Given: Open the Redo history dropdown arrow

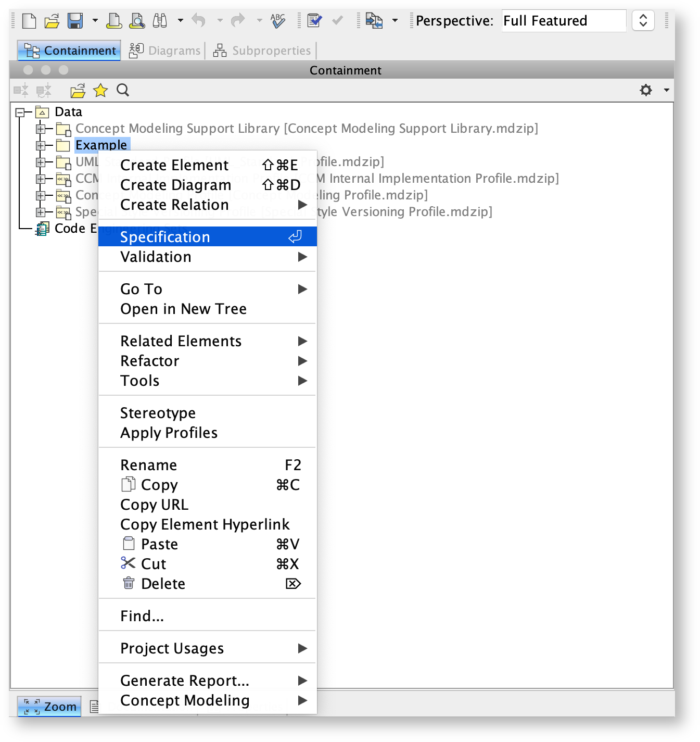Looking at the screenshot, I should coord(259,21).
